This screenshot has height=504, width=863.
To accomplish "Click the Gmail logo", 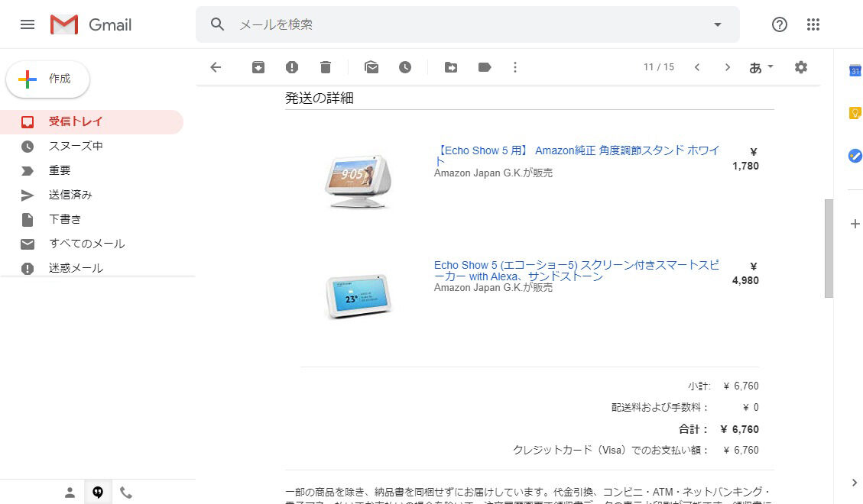I will pos(91,24).
